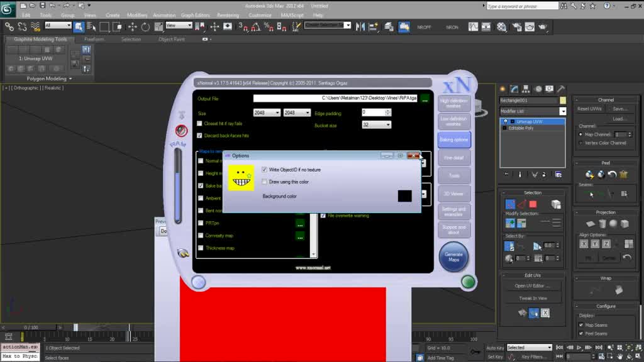Image resolution: width=644 pixels, height=362 pixels.
Task: Click Pelt Map icon in Peel rollout
Action: (623, 175)
